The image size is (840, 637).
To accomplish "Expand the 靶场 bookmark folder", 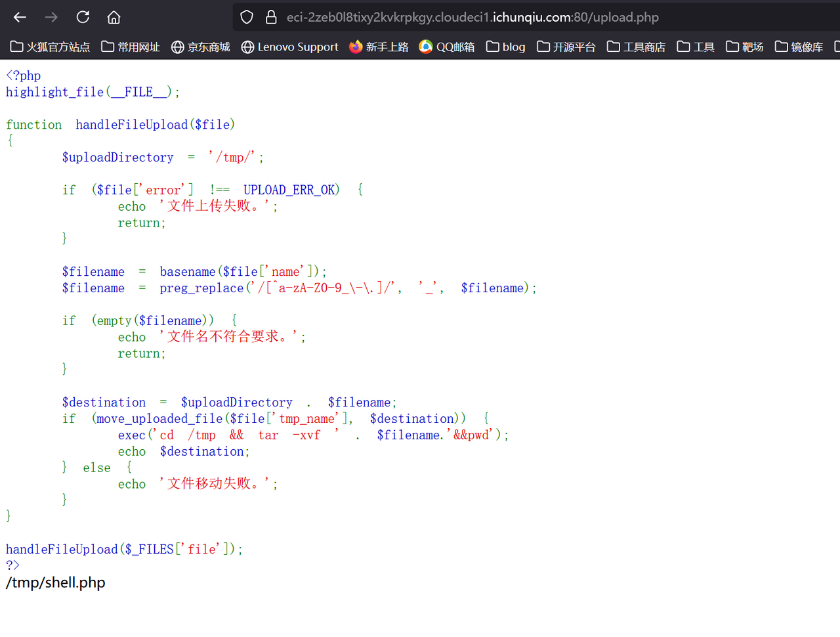I will (745, 47).
